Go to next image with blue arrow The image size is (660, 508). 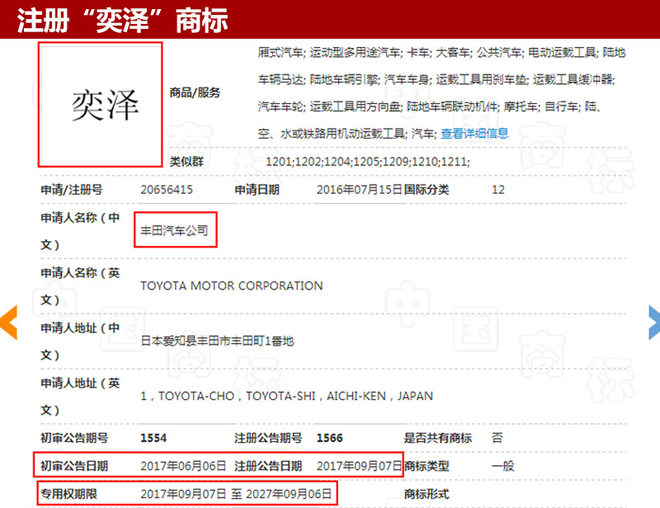click(654, 322)
